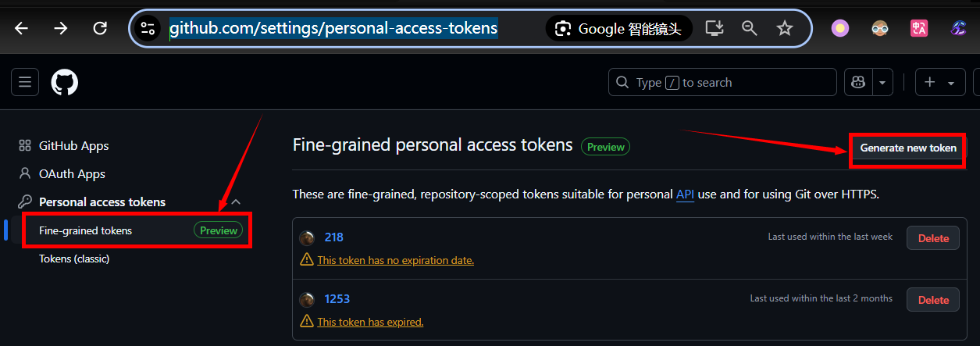Bookmark this page with the star icon
Screen dimensions: 980x346
[785, 29]
